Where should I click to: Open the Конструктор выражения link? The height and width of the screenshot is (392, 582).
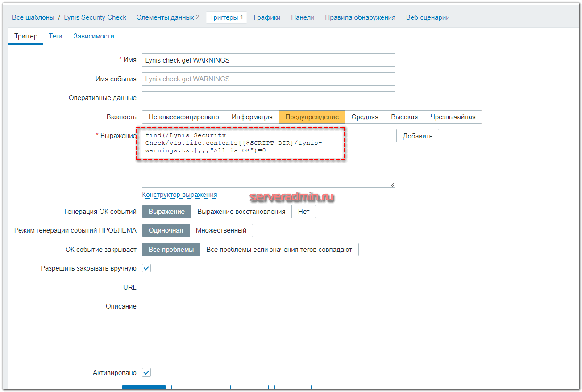point(179,195)
